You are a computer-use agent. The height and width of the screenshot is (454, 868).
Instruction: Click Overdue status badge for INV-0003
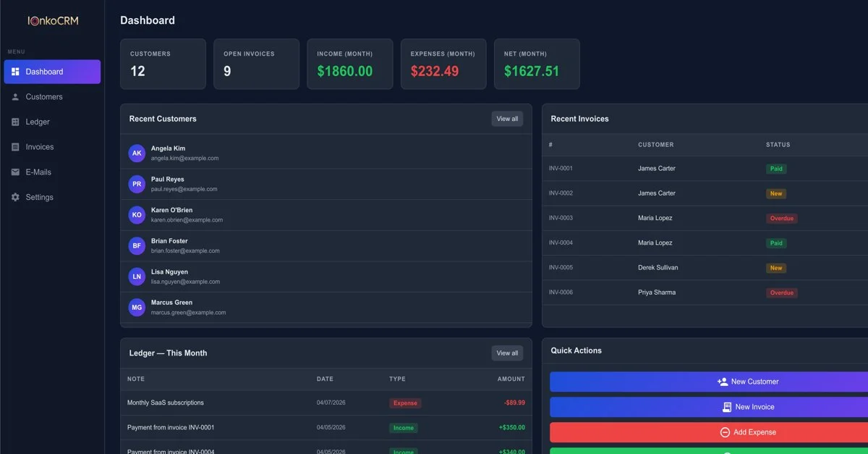[x=782, y=219]
